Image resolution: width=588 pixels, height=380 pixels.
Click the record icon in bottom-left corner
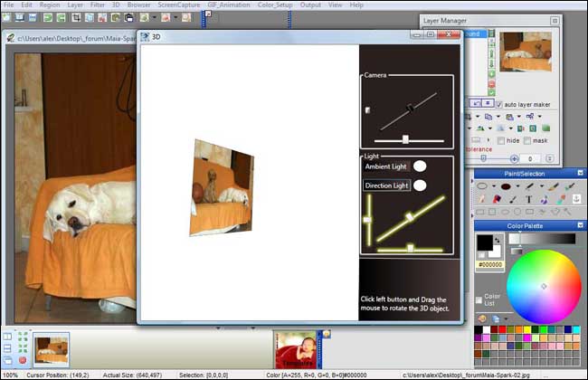[x=22, y=360]
